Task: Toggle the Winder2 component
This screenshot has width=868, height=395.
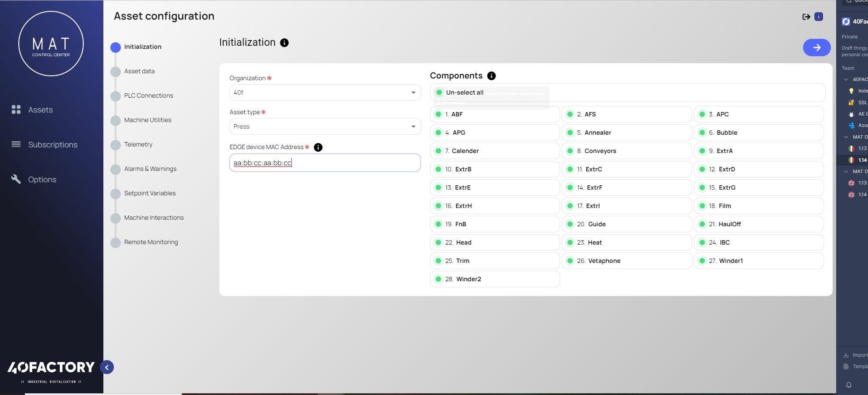Action: 438,279
